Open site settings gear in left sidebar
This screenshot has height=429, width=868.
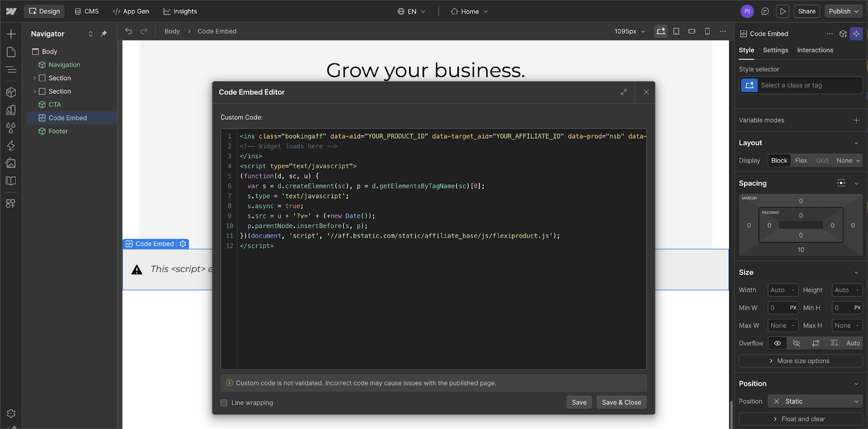[x=11, y=413]
